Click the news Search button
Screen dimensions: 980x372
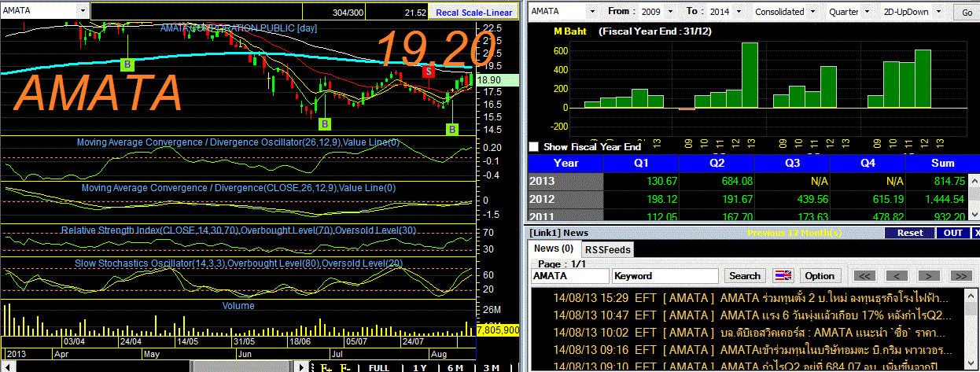744,276
